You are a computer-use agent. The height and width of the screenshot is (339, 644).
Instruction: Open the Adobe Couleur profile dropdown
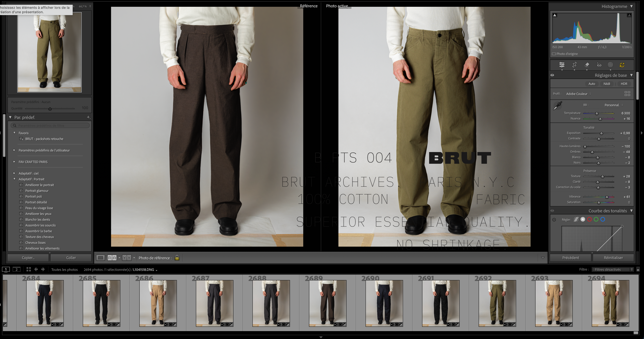578,94
